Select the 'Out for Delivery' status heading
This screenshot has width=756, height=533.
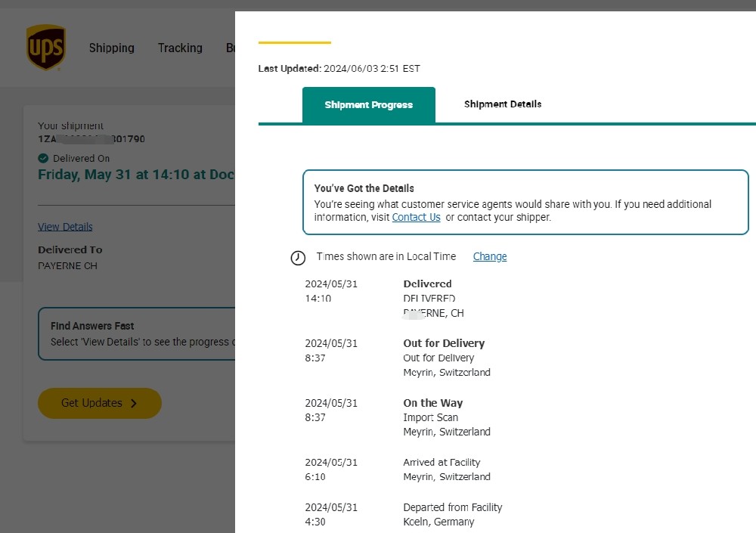444,343
